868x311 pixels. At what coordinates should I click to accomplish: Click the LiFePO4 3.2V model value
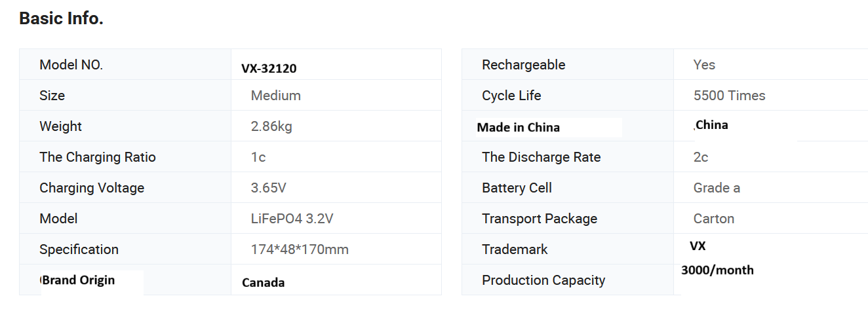click(x=292, y=219)
